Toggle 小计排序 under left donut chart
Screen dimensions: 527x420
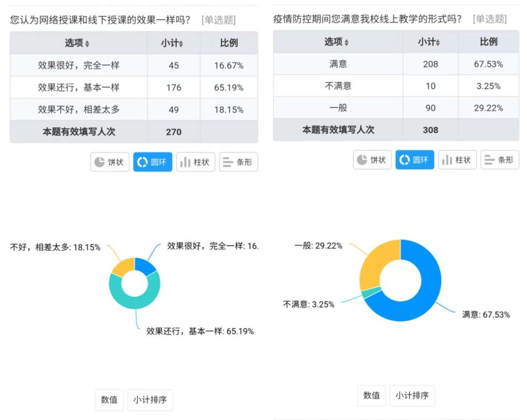pos(150,400)
